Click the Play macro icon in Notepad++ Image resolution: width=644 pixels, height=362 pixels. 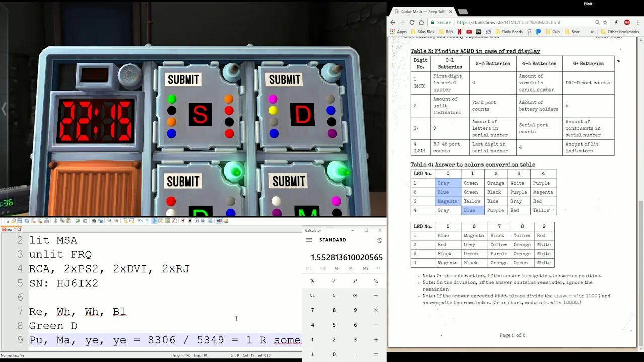click(196, 221)
